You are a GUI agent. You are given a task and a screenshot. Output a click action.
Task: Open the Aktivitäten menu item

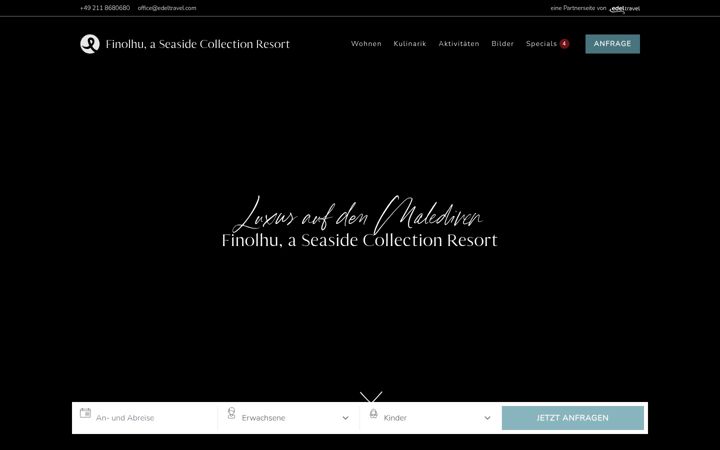[459, 44]
